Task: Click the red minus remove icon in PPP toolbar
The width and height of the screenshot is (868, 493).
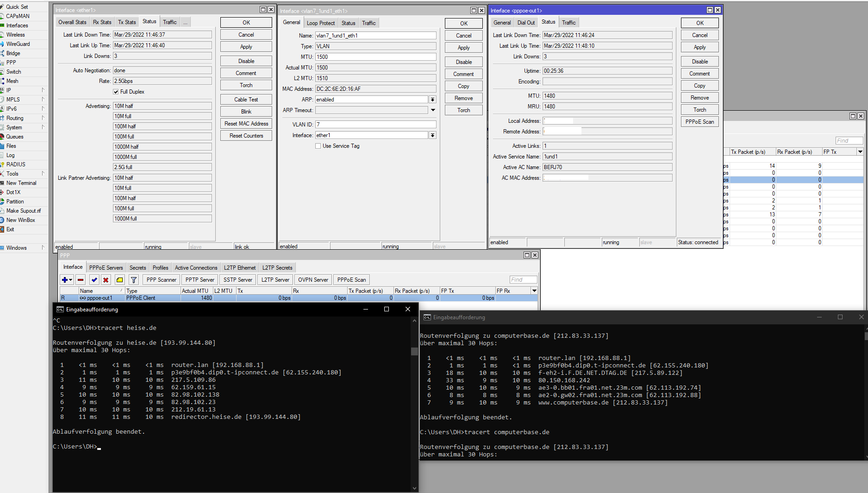Action: [81, 280]
